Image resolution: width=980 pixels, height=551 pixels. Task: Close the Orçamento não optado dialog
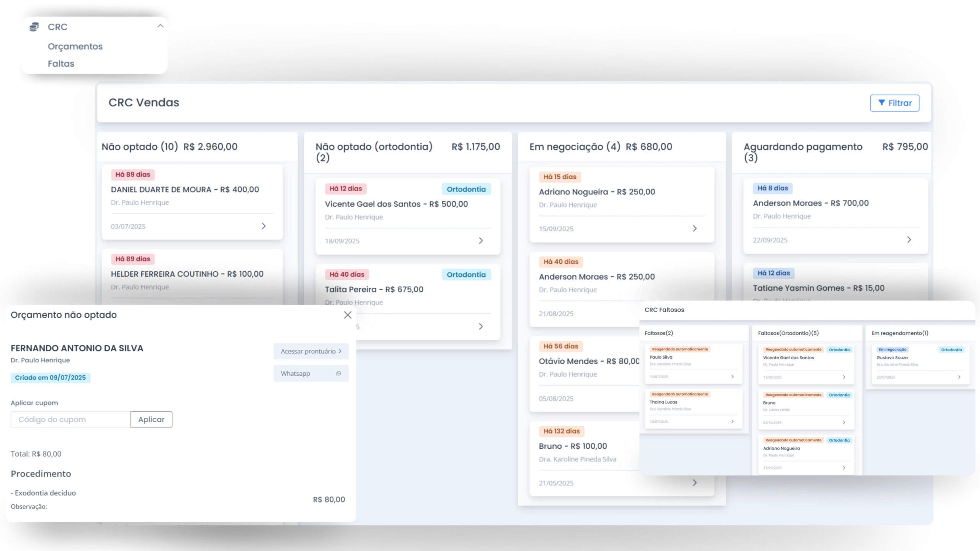347,315
